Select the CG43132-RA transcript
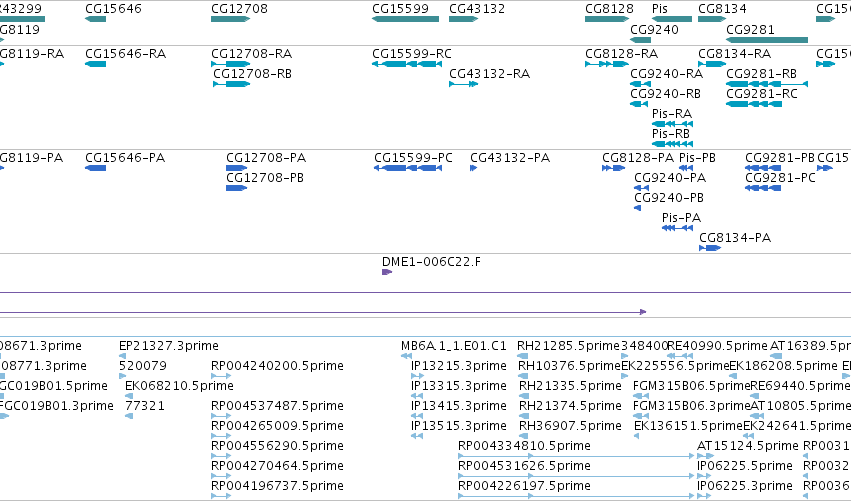 (463, 84)
